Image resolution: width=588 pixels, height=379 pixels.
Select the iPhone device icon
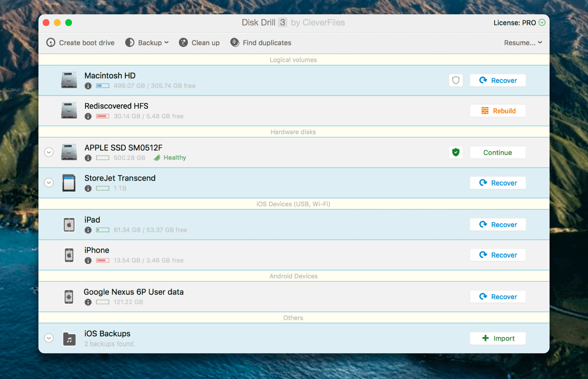pyautogui.click(x=69, y=255)
